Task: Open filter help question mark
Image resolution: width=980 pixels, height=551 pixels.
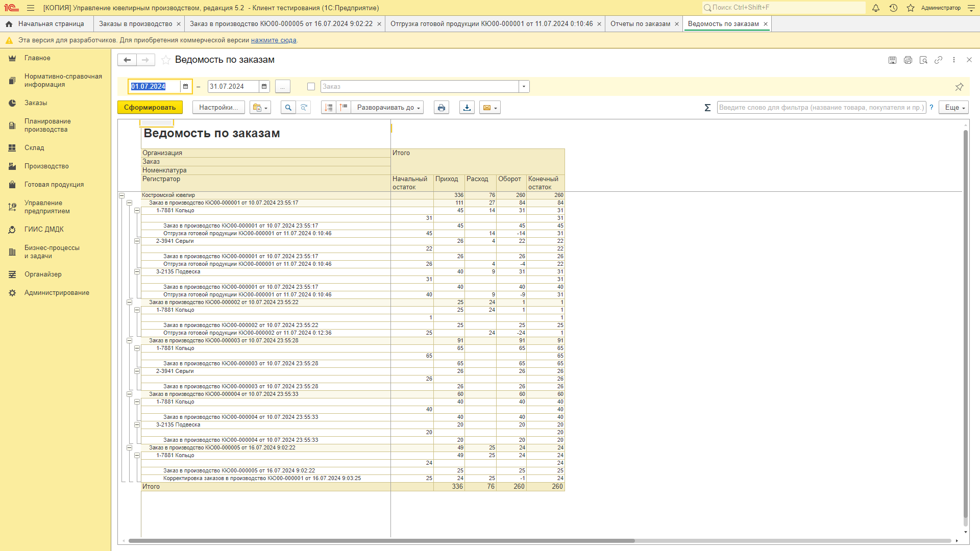Action: tap(932, 108)
